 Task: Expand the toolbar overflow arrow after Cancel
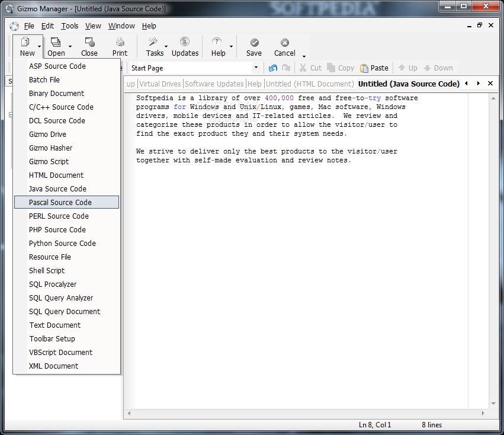click(x=304, y=56)
